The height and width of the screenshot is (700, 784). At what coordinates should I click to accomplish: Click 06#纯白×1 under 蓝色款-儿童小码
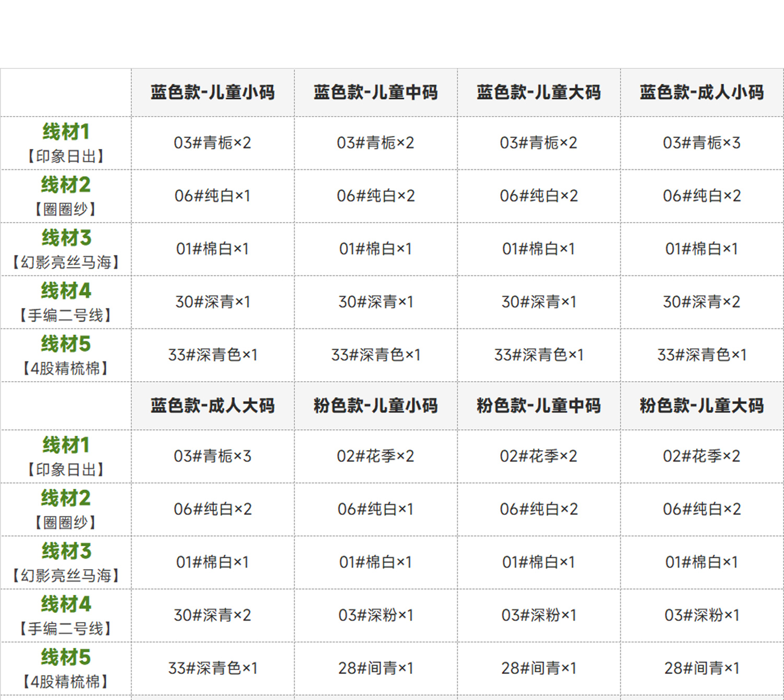[212, 196]
